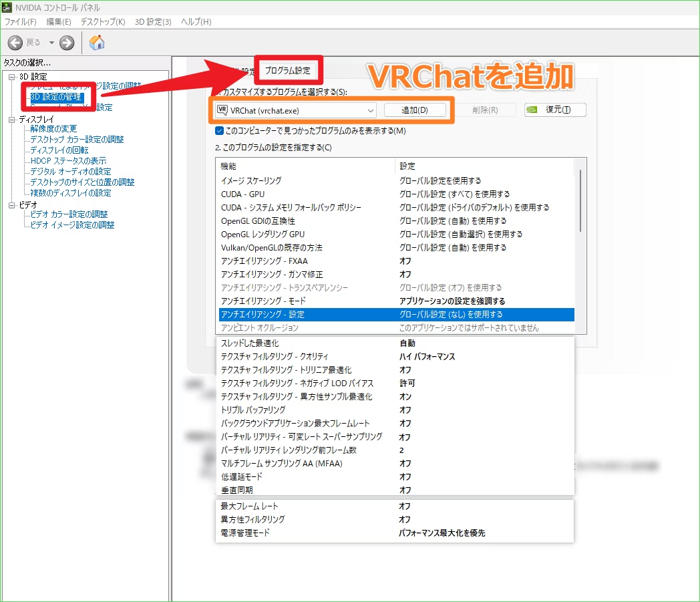Open ビデオ イメージ設定の調整 link
The height and width of the screenshot is (602, 700).
click(72, 225)
